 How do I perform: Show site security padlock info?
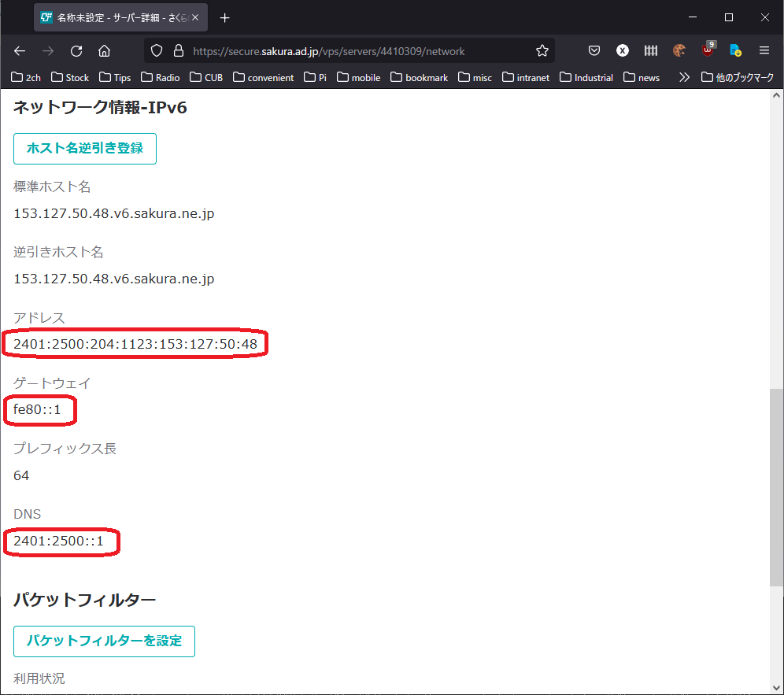click(x=179, y=50)
